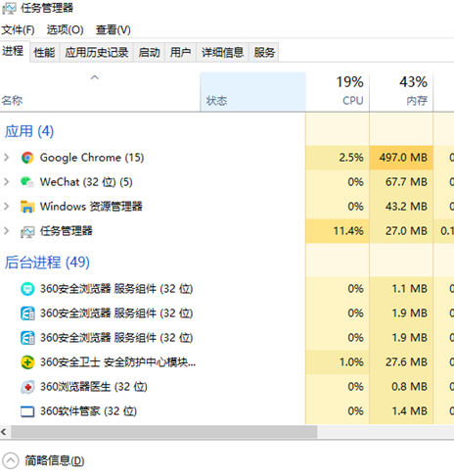The width and height of the screenshot is (454, 476).
Task: Open the 用户 tab
Action: click(180, 52)
